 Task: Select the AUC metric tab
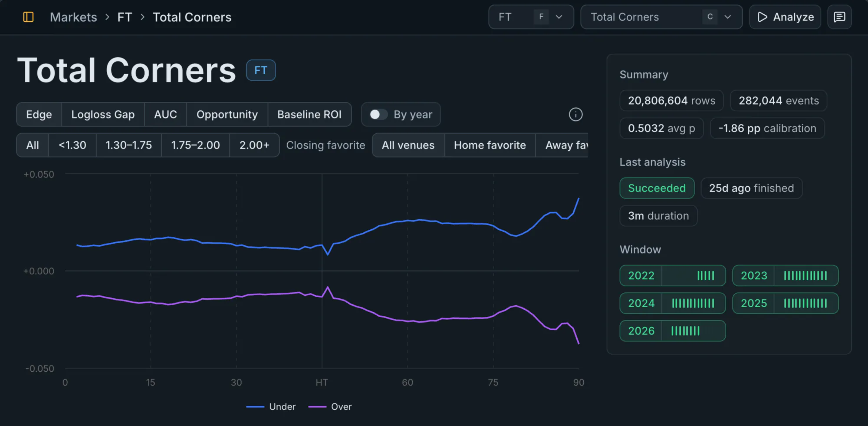165,114
